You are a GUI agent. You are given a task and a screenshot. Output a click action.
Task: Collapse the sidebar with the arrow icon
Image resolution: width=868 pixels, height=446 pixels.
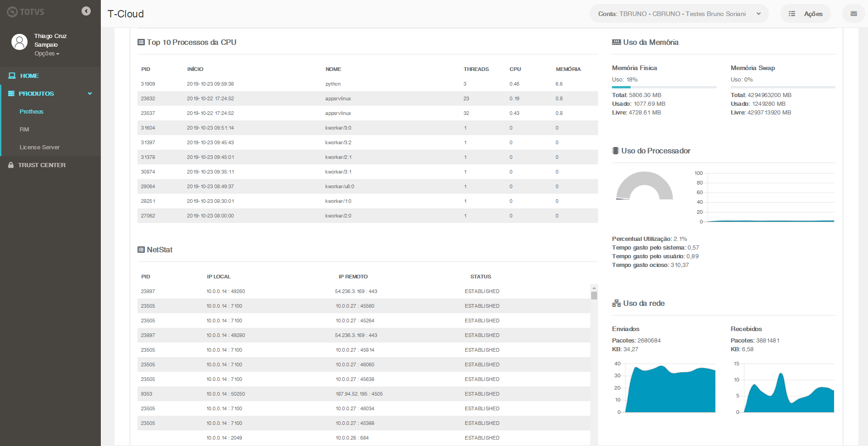click(86, 11)
